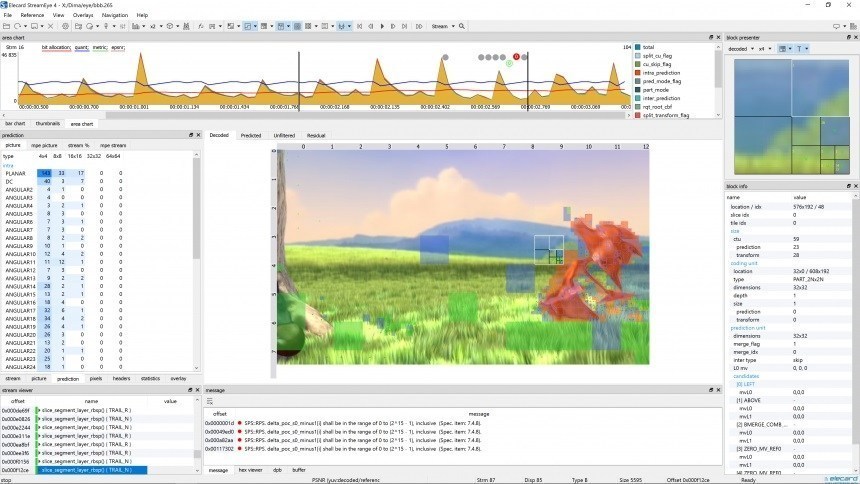Click the total legend color swatch

[638, 47]
